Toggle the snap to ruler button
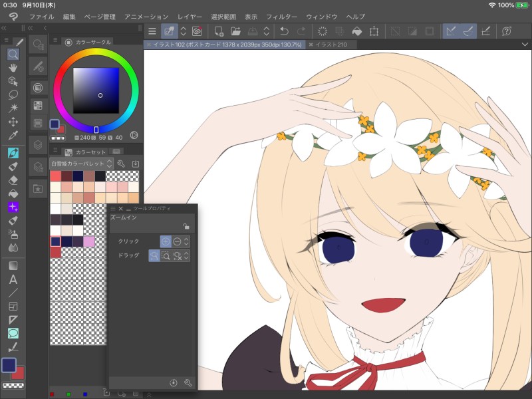Image resolution: width=532 pixels, height=399 pixels. tap(452, 31)
